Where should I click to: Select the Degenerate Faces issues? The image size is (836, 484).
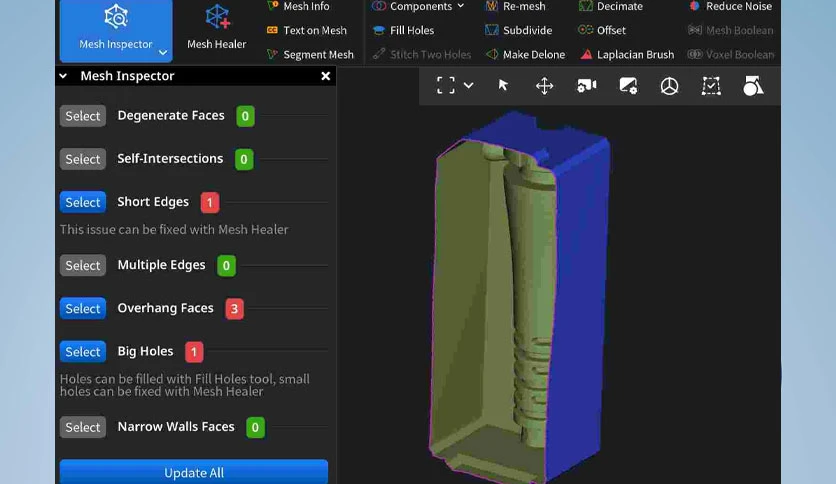83,116
